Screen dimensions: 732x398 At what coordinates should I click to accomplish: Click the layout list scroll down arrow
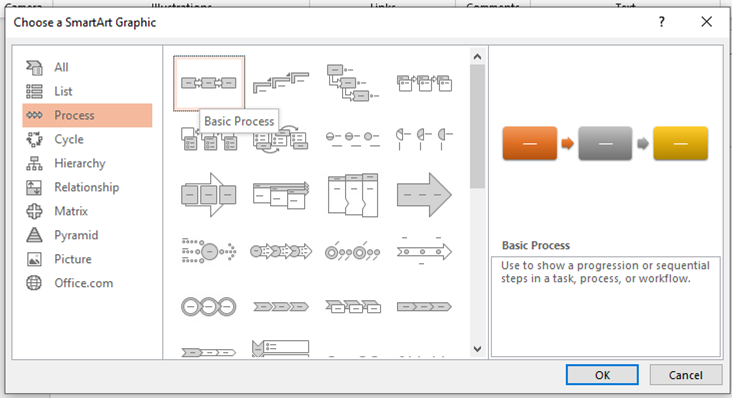point(477,349)
